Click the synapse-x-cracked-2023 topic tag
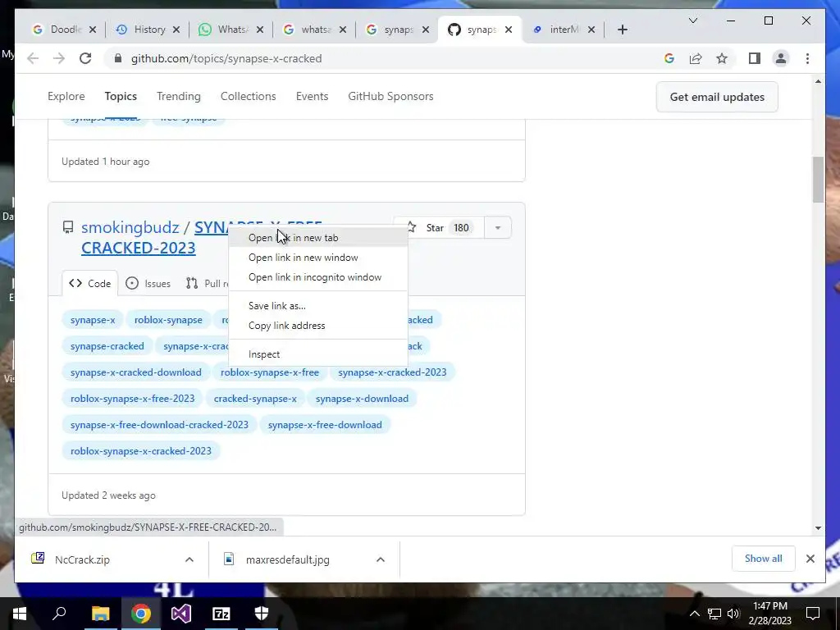 point(392,372)
